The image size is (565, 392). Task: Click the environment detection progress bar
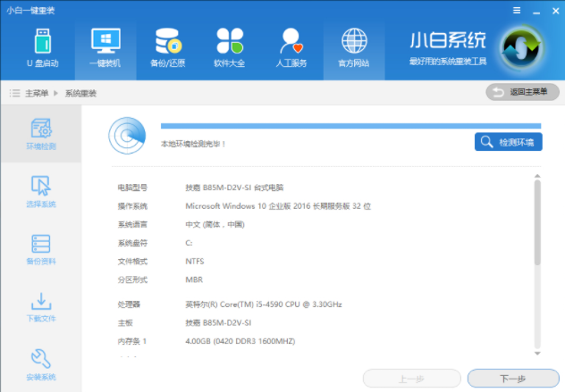pyautogui.click(x=350, y=127)
